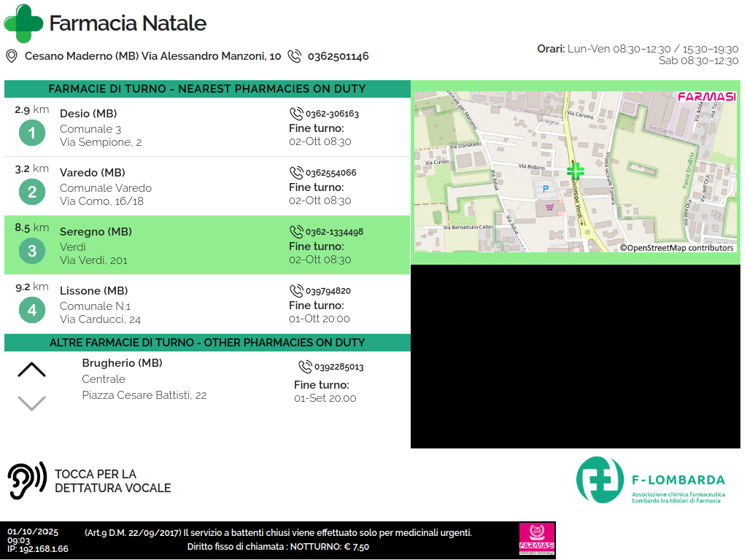
Task: Select pharmacy number 4 circle Lissone
Action: click(x=32, y=310)
